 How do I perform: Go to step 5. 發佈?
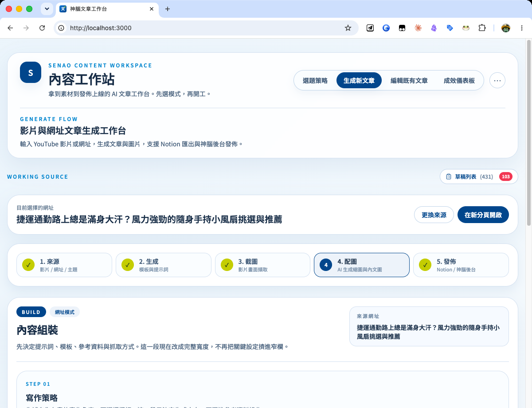point(461,265)
